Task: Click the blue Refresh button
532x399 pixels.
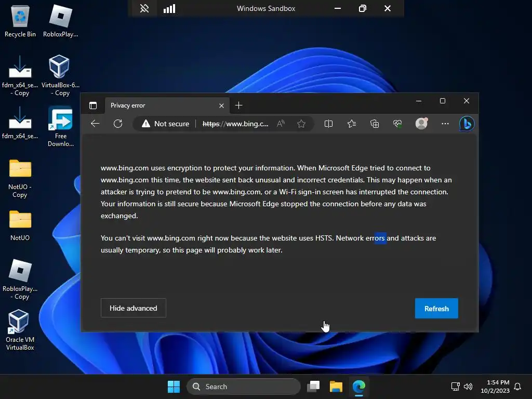Action: point(436,309)
